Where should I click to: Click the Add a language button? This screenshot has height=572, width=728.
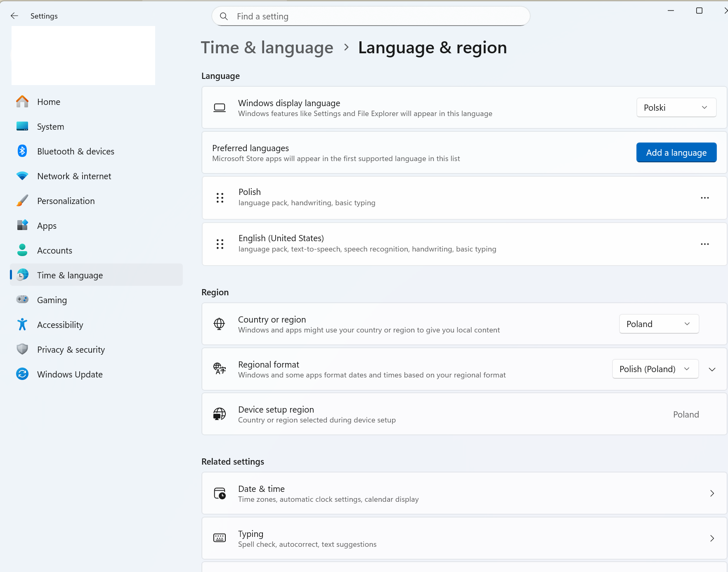coord(676,152)
